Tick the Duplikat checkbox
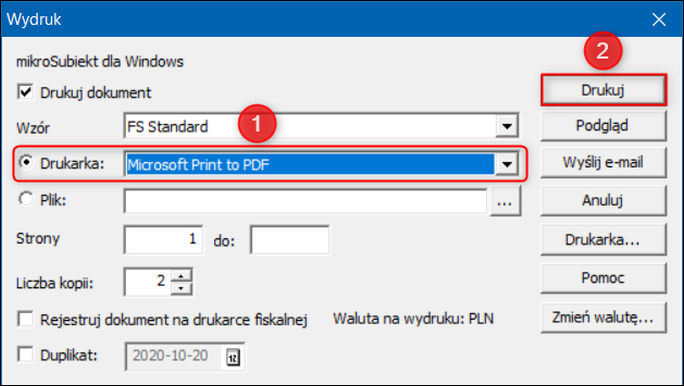684x386 pixels. pyautogui.click(x=25, y=354)
